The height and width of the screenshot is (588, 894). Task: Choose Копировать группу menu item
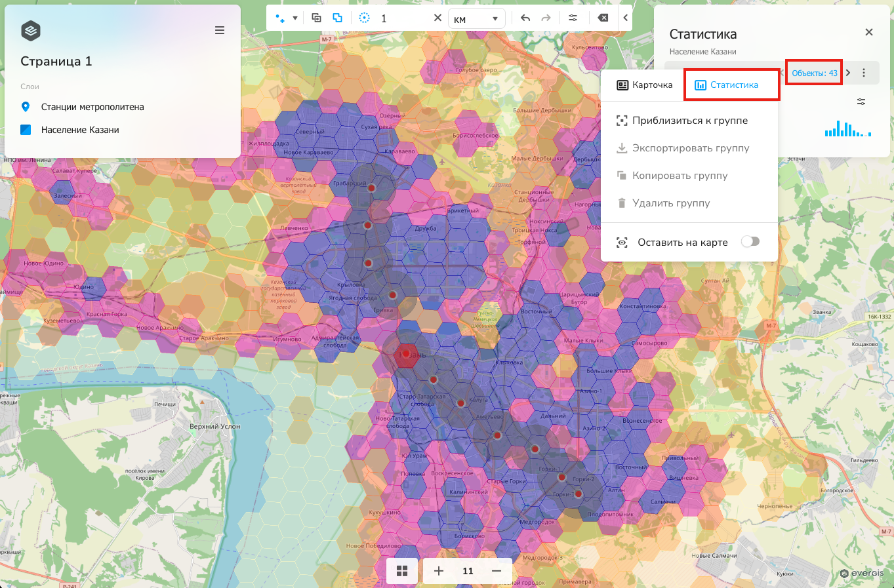[689, 176]
